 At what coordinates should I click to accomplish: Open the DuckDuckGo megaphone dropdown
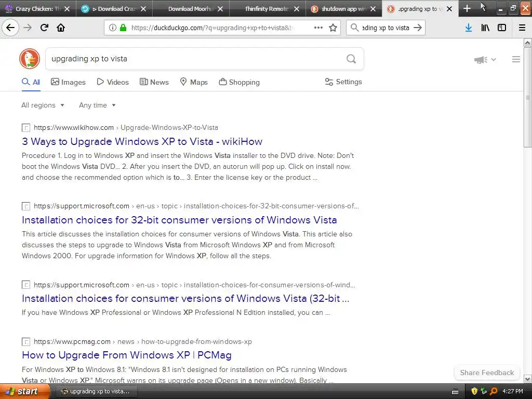pyautogui.click(x=485, y=60)
